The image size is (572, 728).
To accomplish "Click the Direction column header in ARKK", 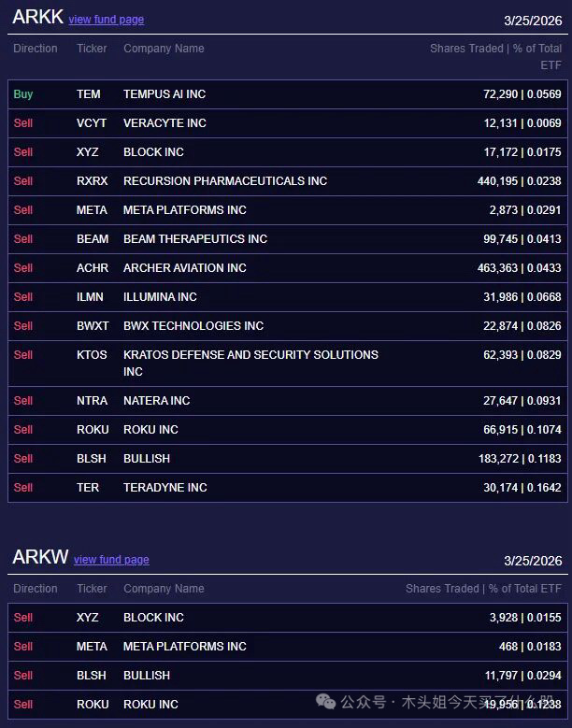I will [35, 49].
